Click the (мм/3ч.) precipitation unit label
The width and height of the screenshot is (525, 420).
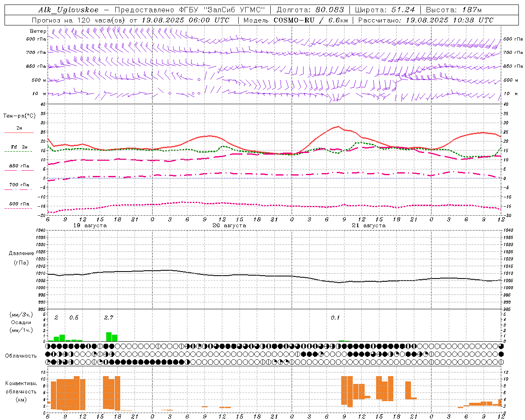pos(21,315)
